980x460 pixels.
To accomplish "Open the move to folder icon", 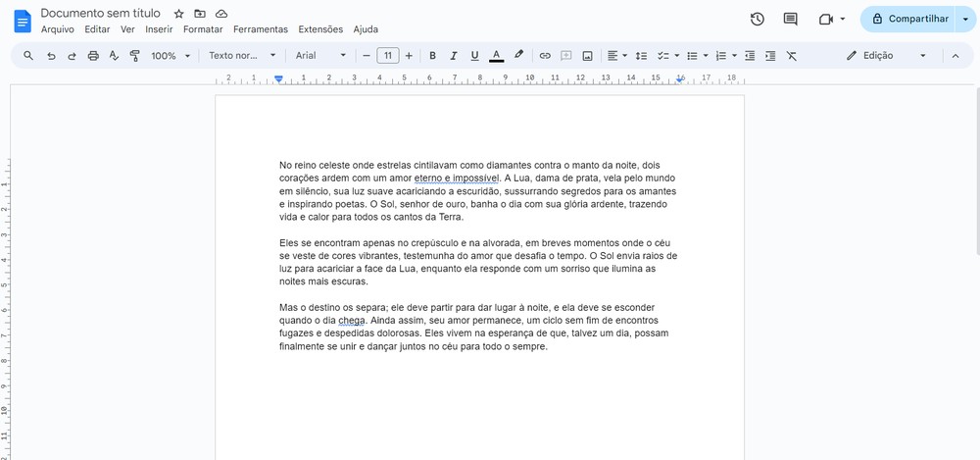I will (200, 14).
